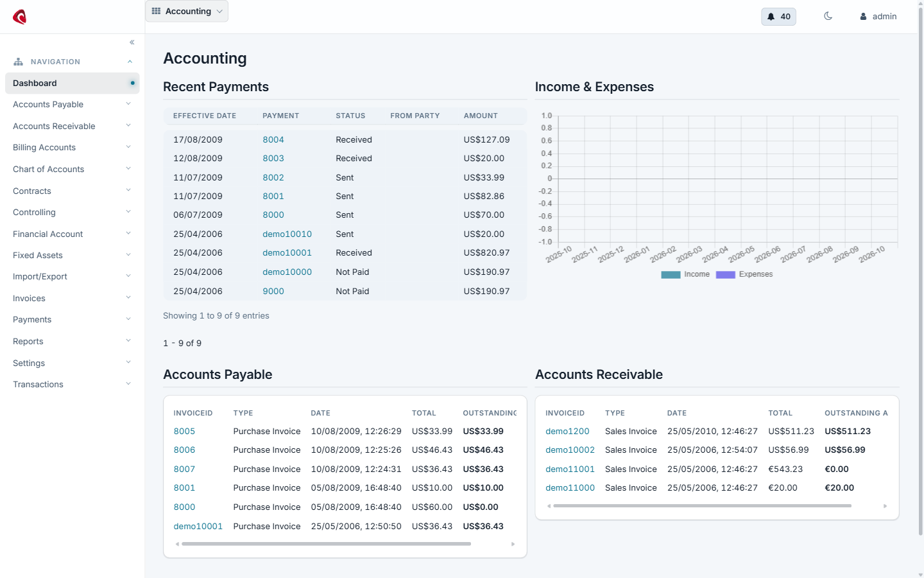The image size is (924, 578).
Task: Expand the Accounts Payable menu chevron
Action: (x=128, y=104)
